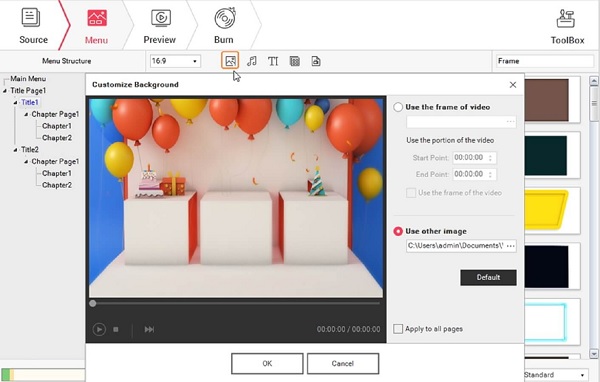
Task: Confirm with the OK button
Action: (267, 363)
